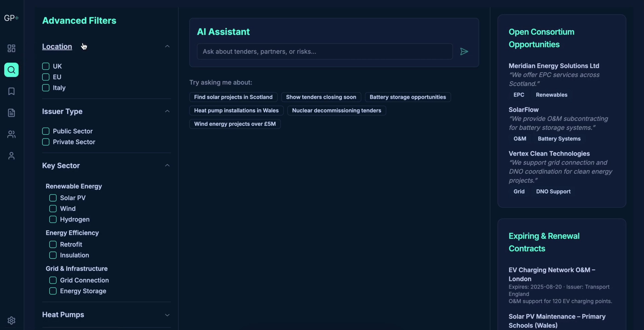Click 'Nuclear decommissioning tenders' suggestion chip
Screen dimensions: 644x330
coord(336,110)
